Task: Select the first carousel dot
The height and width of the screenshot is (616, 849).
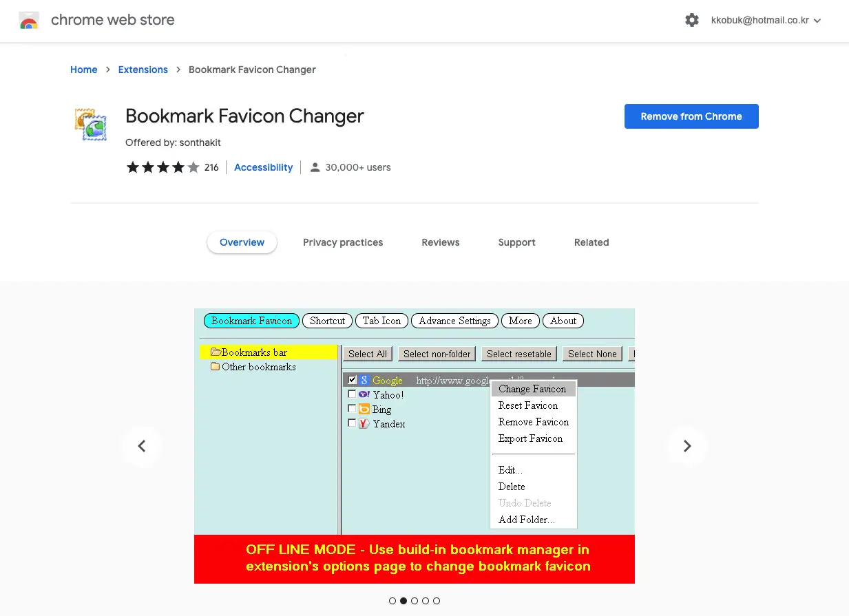Action: pyautogui.click(x=392, y=601)
